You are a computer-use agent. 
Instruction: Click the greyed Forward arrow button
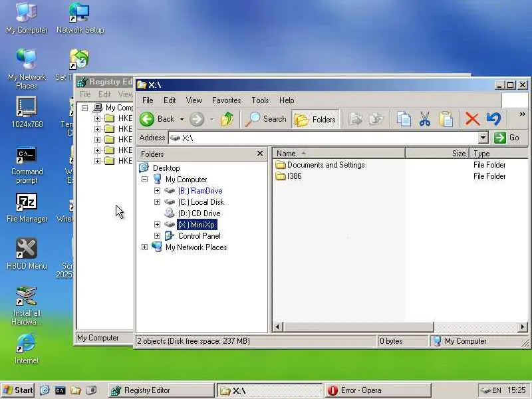(x=197, y=119)
